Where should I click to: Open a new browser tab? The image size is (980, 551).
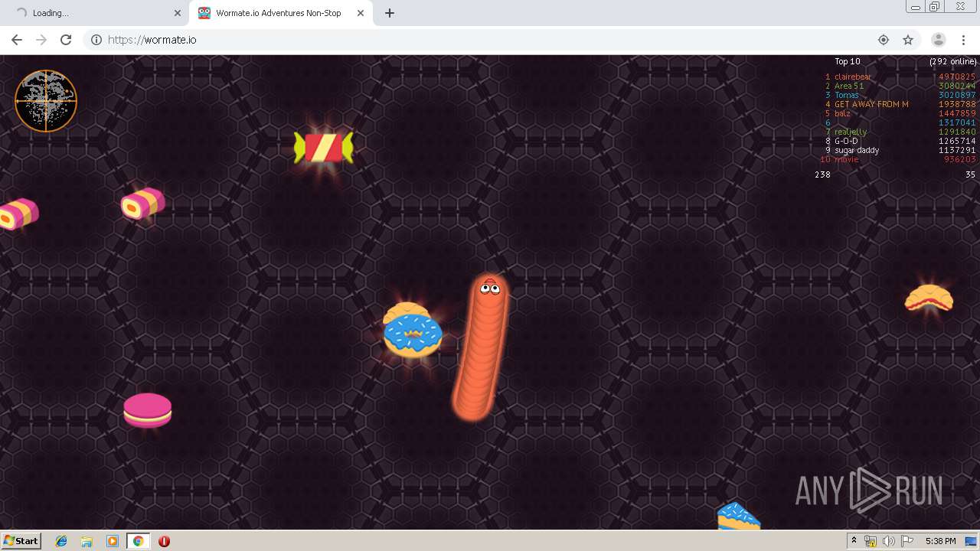[390, 13]
